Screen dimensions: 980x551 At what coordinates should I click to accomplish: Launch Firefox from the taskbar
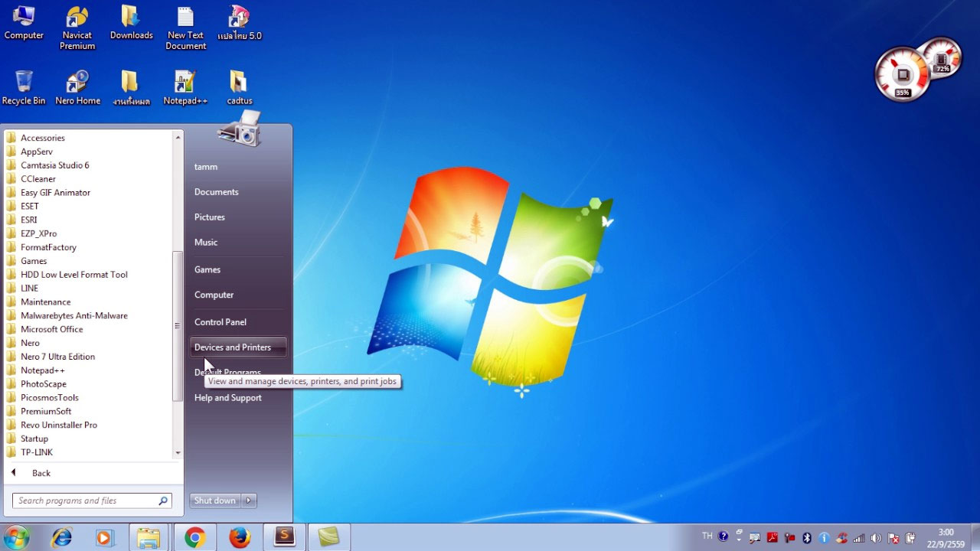[x=240, y=536]
